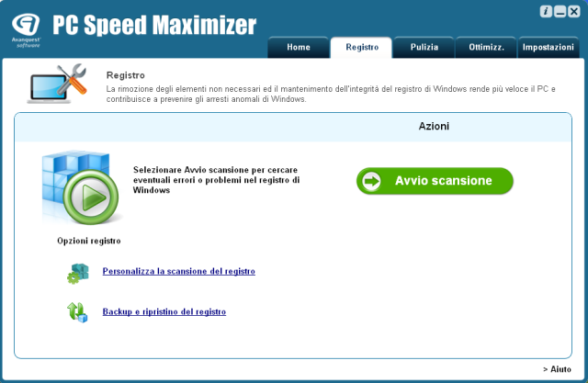588x383 pixels.
Task: Click the registry cubes play icon
Action: (80, 187)
